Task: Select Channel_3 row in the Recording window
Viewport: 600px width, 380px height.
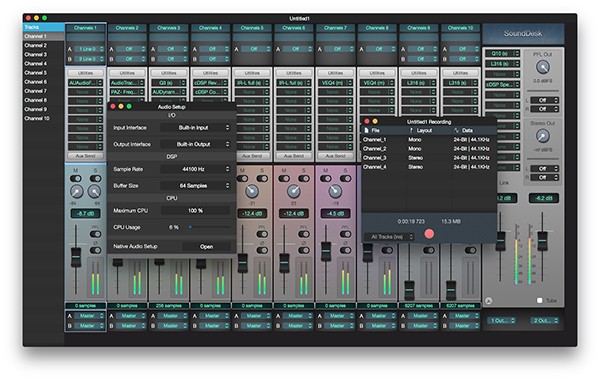Action: coord(429,158)
